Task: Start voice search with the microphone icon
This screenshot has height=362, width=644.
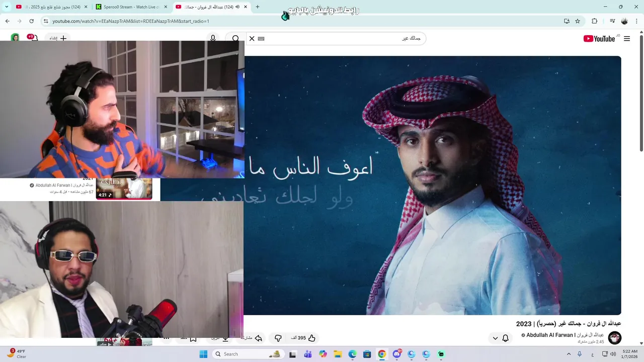Action: [213, 39]
